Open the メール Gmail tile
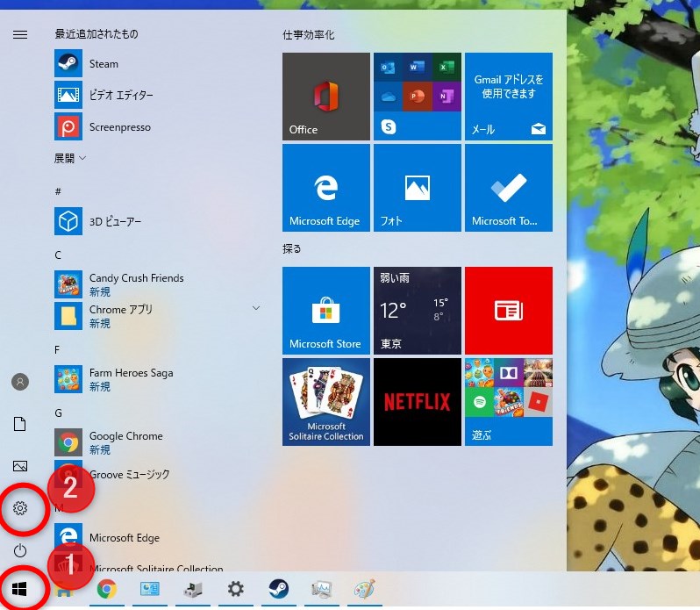700x610 pixels. click(x=509, y=97)
